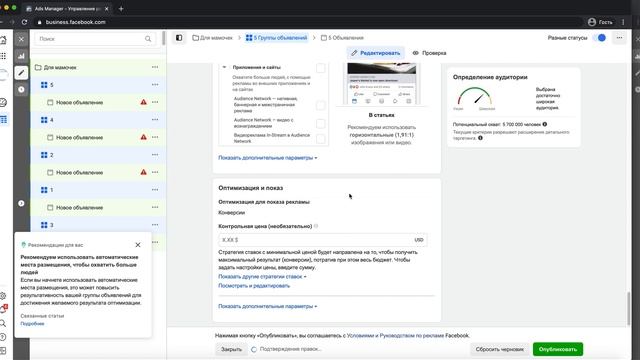Viewport: 640px width, 360px height.
Task: Open a new browser tab
Action: point(121,9)
